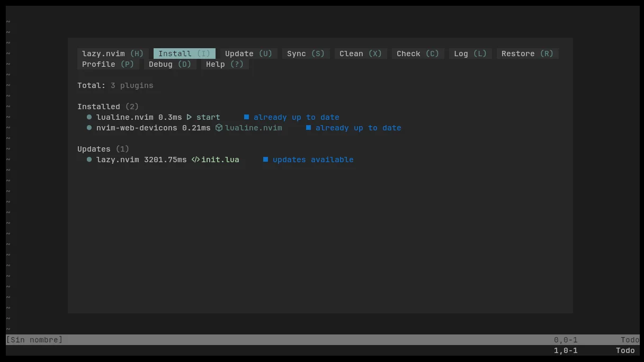Click the bullet icon beside nvim-web-devicons

coord(89,128)
